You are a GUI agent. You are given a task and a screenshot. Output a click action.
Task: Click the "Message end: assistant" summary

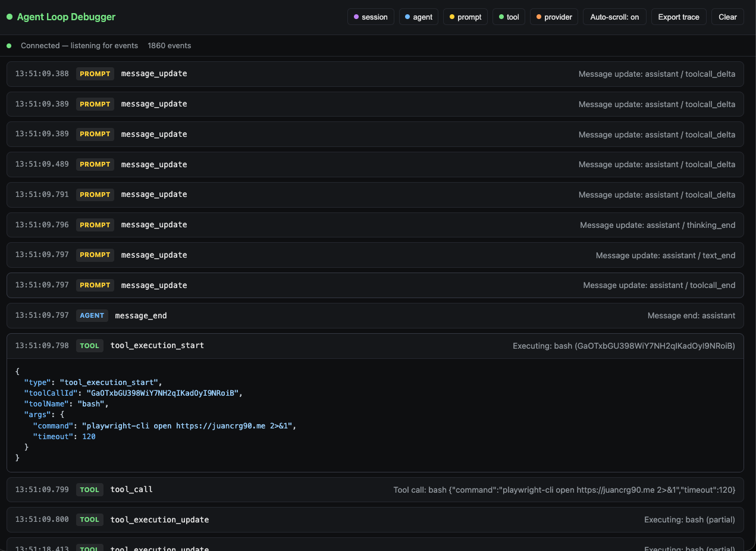tap(691, 315)
